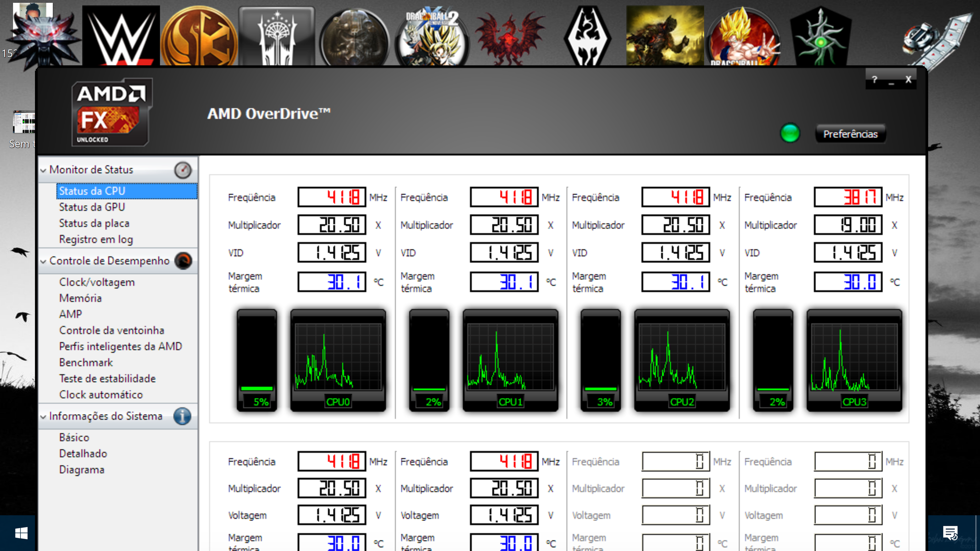Click the 3% CPU2 load bar

[x=601, y=360]
